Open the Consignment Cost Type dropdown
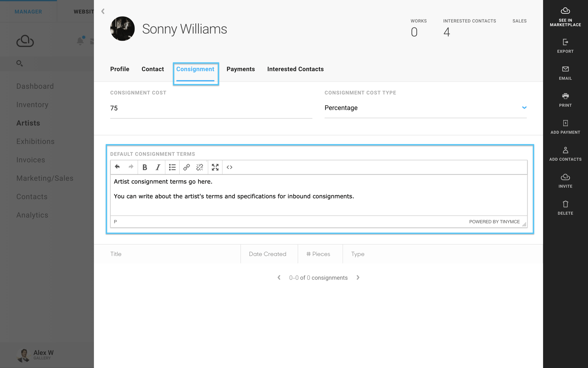The width and height of the screenshot is (588, 368). coord(524,108)
